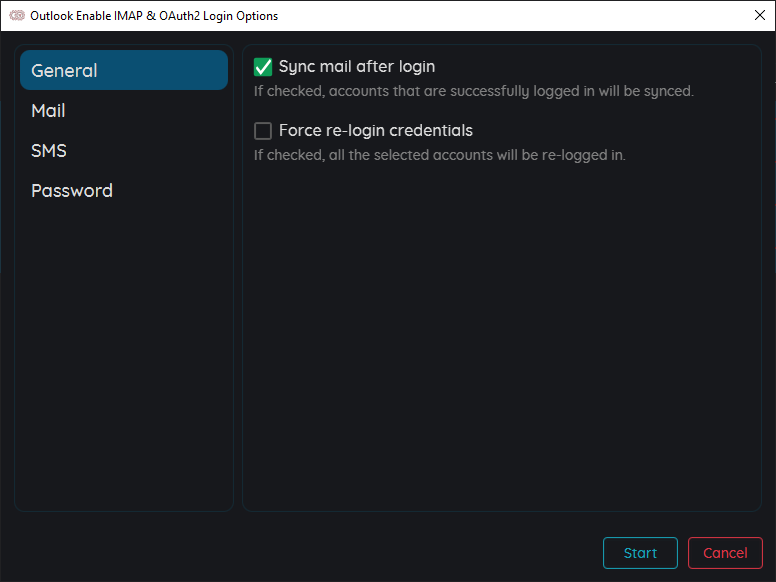Close the Login Options dialog window

pyautogui.click(x=760, y=15)
